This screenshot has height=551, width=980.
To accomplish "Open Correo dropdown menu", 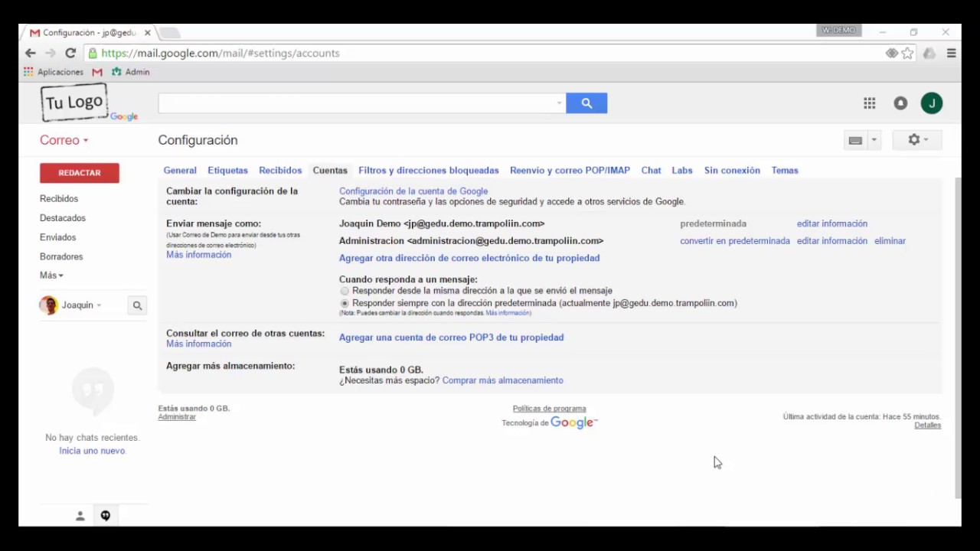I will (x=64, y=140).
